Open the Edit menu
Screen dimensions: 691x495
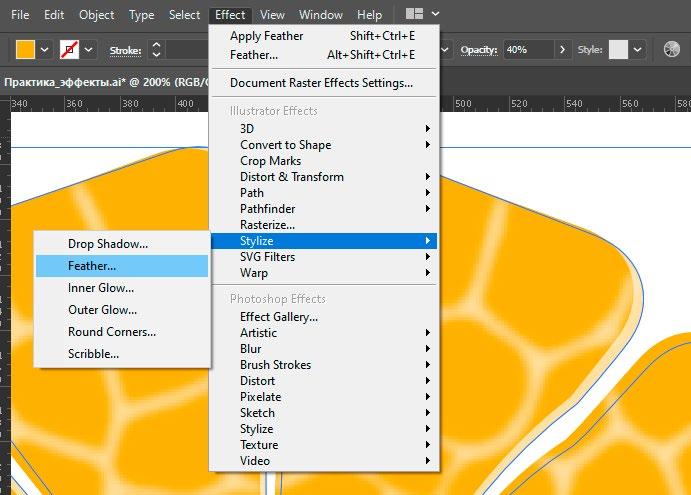(54, 15)
